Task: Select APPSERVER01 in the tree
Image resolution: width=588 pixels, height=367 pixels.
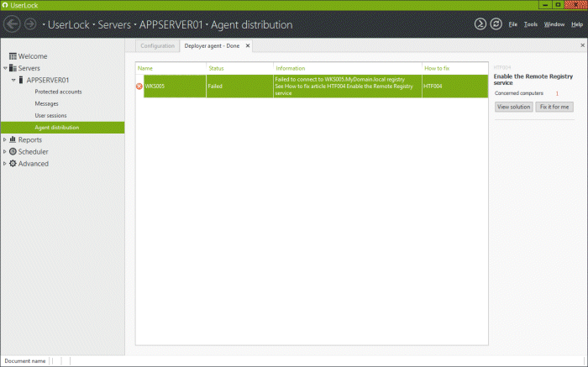Action: tap(48, 81)
